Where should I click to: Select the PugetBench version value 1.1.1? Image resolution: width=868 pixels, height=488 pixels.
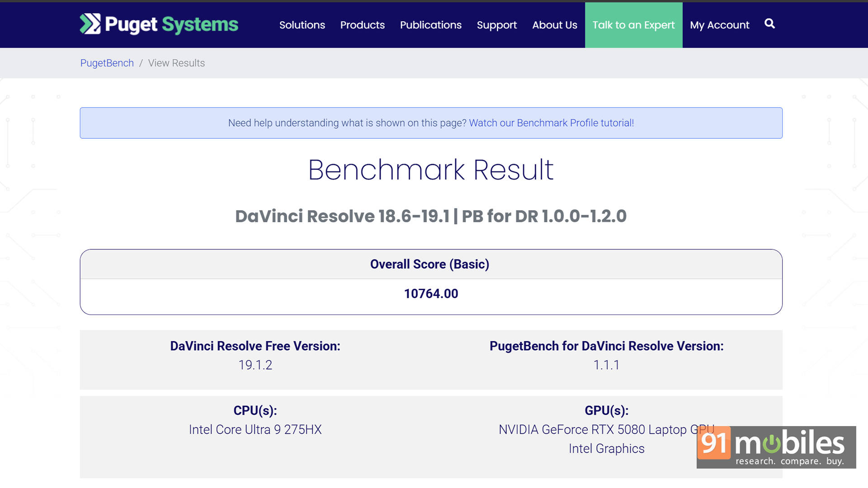click(x=606, y=365)
